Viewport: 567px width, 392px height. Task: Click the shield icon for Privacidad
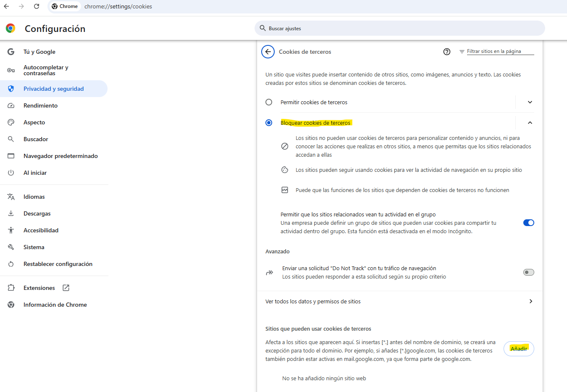click(11, 89)
